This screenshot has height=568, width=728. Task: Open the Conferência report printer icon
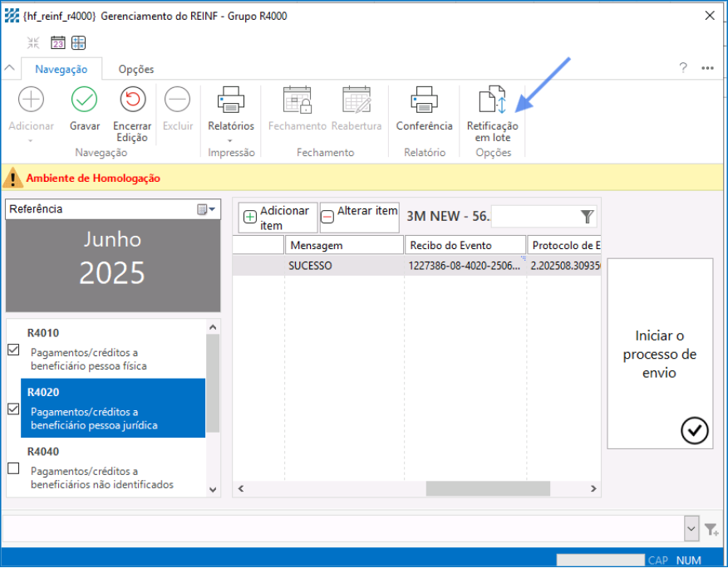pos(424,100)
